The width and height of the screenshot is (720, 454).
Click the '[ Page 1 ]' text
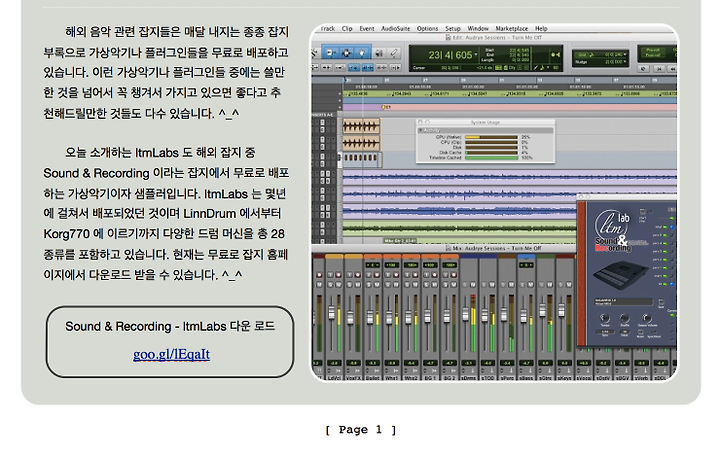tap(360, 430)
